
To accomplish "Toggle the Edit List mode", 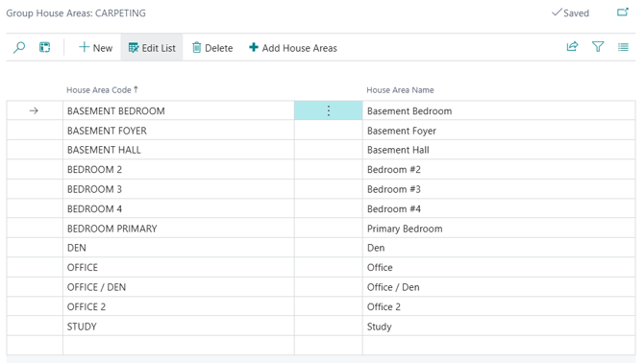I will click(x=152, y=48).
